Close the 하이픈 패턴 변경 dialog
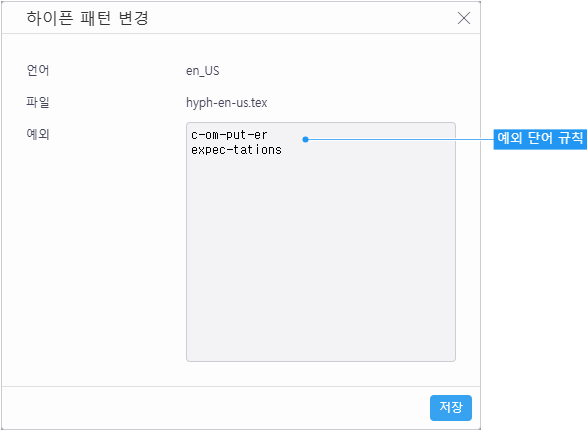 pos(464,18)
